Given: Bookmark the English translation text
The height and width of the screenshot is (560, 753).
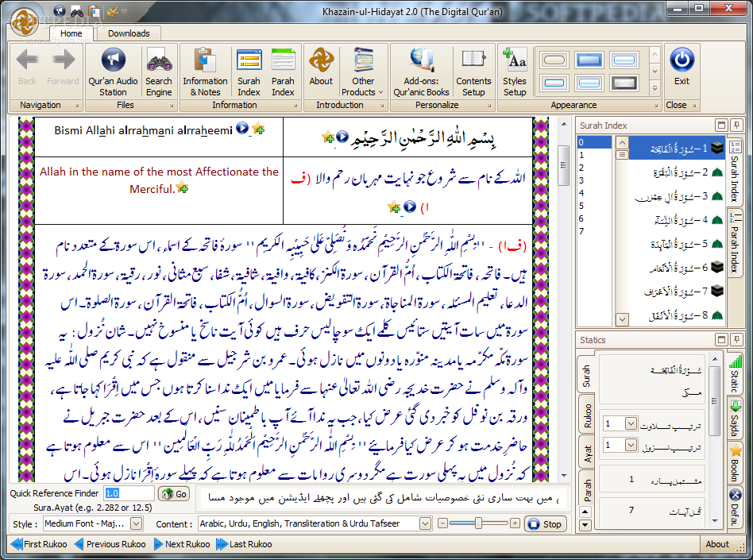Looking at the screenshot, I should click(x=182, y=187).
